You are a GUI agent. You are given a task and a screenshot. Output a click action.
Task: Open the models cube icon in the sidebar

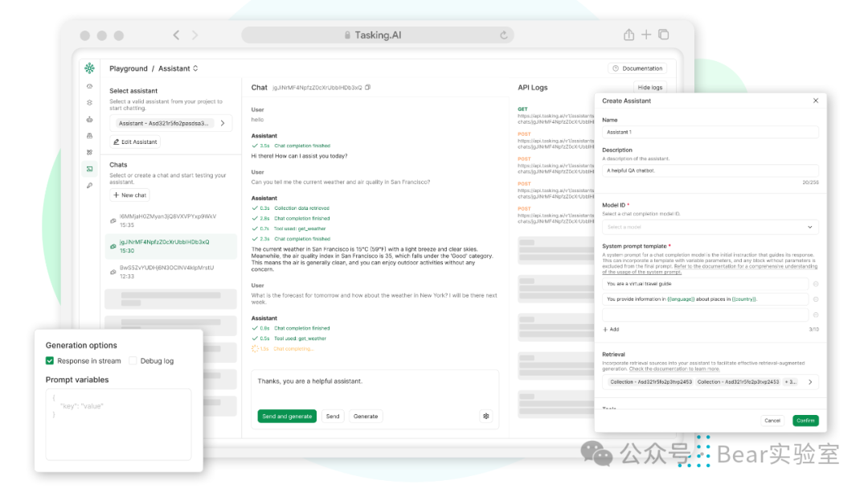[90, 103]
